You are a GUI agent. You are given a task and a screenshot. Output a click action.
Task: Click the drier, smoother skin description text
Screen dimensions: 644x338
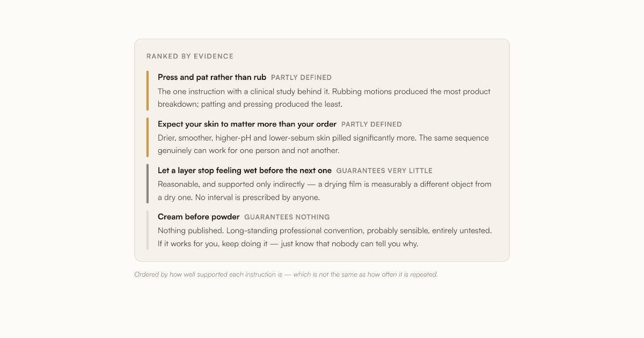tap(324, 144)
